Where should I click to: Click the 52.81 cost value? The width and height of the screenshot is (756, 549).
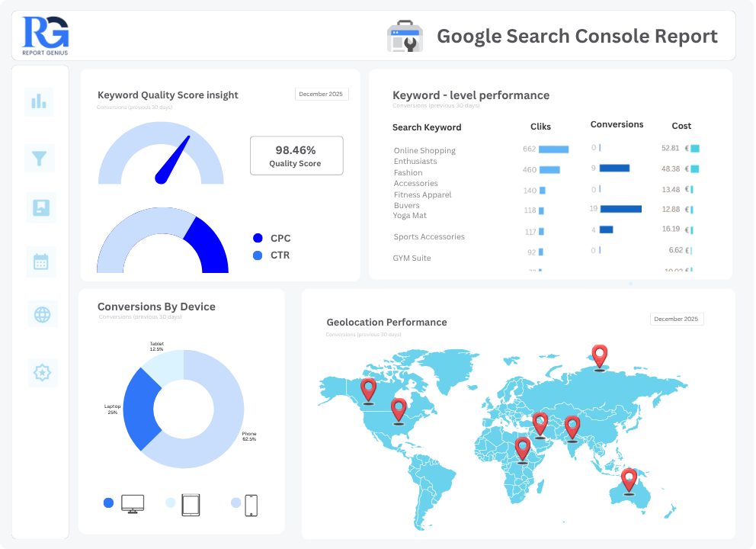(x=670, y=148)
